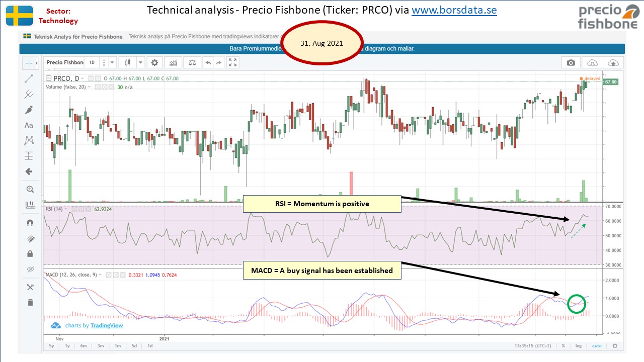This screenshot has width=644, height=362.
Task: Open the price axis settings gear
Action: [x=614, y=346]
